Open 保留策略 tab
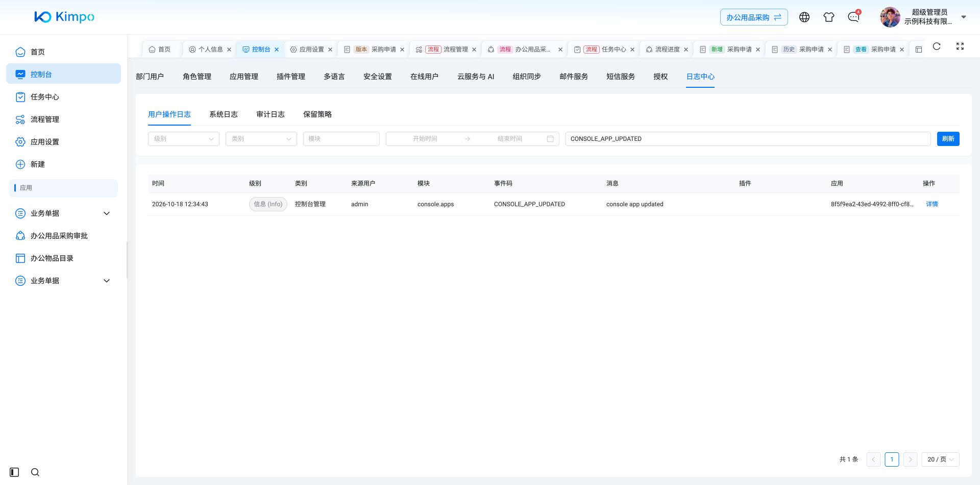The image size is (980, 485). point(317,114)
